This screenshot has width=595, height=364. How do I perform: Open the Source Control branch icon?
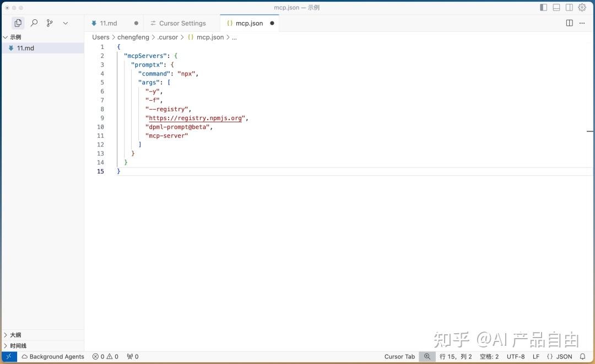tap(50, 23)
